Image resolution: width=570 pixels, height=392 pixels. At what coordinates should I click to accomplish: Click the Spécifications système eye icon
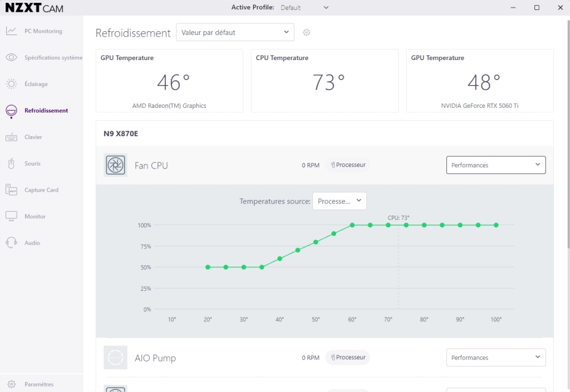11,57
